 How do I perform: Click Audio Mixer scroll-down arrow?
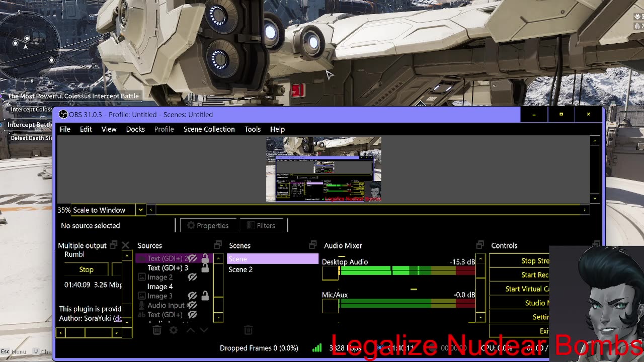[480, 317]
